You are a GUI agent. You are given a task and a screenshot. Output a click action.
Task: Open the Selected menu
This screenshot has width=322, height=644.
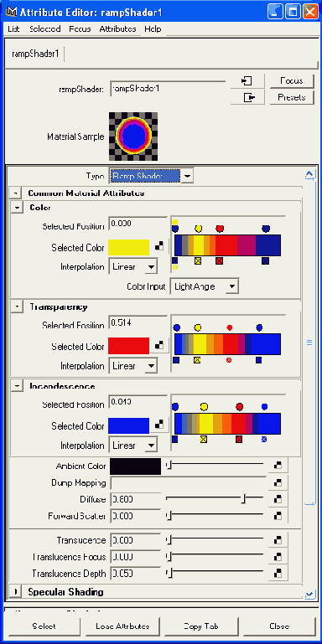tap(44, 29)
